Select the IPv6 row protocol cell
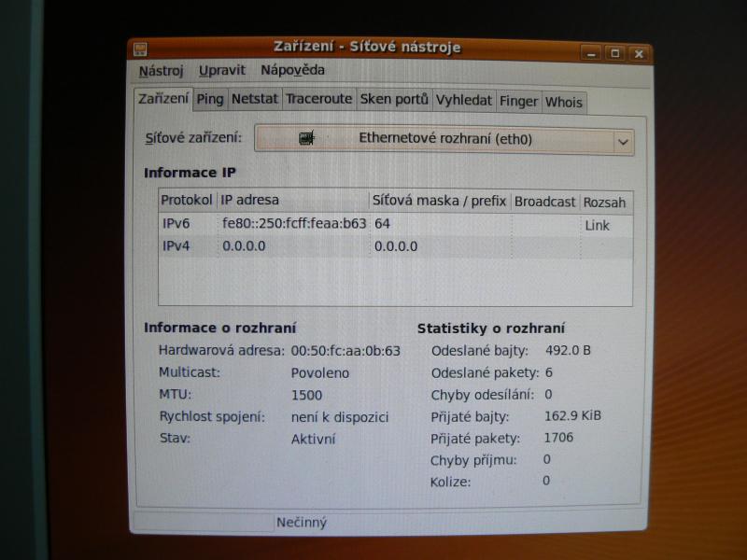The height and width of the screenshot is (560, 747). tap(176, 223)
